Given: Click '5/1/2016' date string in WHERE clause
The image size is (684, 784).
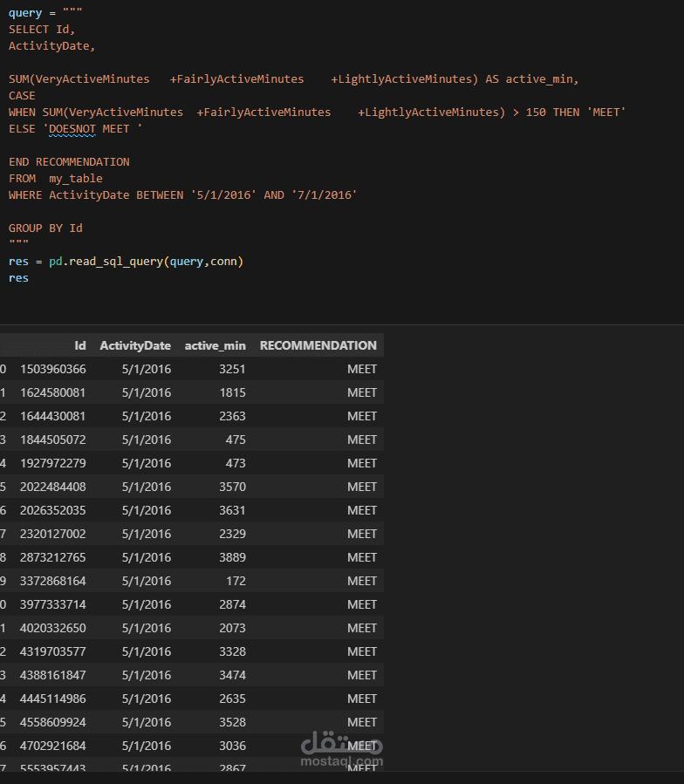Looking at the screenshot, I should click(x=223, y=195).
